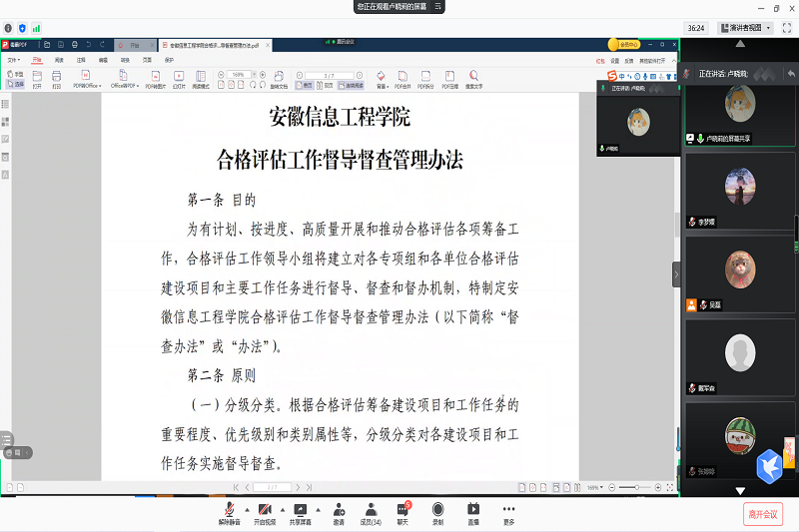This screenshot has height=532, width=799.
Task: Toggle fullscreen with the top-right icon
Action: (x=787, y=28)
